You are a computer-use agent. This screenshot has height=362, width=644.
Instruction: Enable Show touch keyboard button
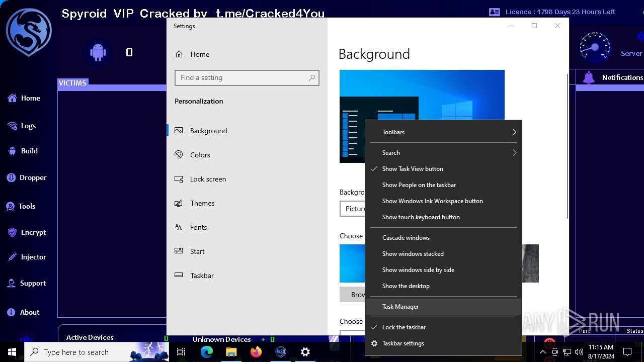[443, 217]
